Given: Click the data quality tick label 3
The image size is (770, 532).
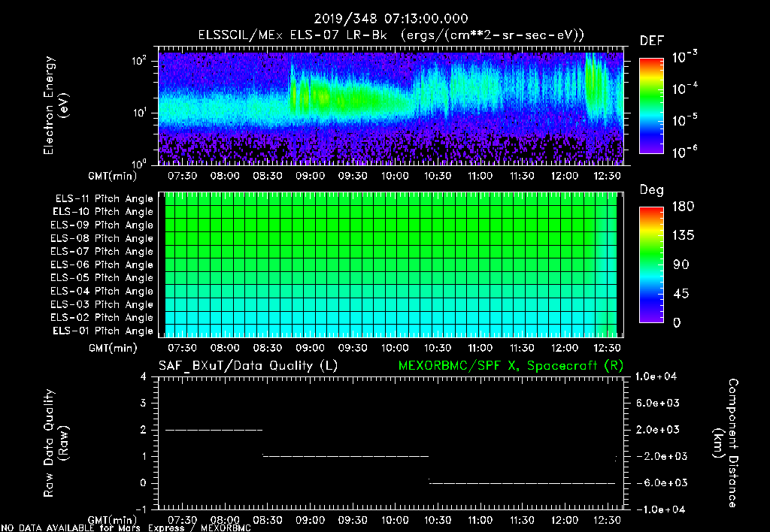Looking at the screenshot, I should [144, 404].
